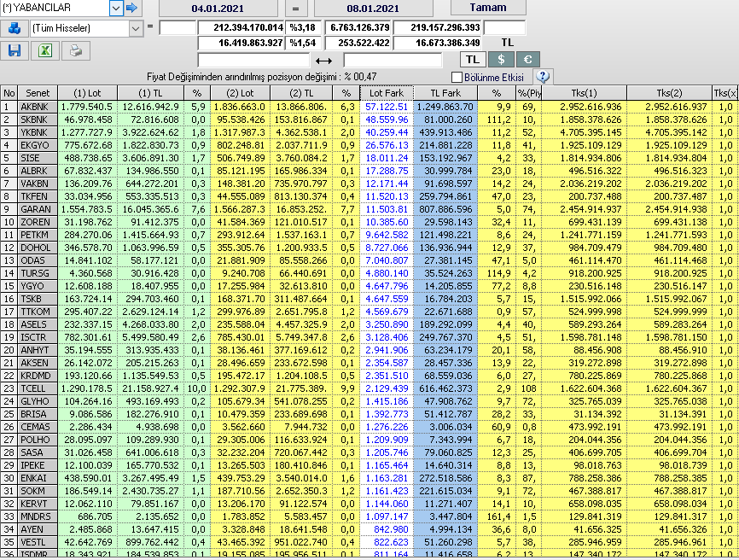
Task: Click empty input field left of double arrow
Action: 253,61
